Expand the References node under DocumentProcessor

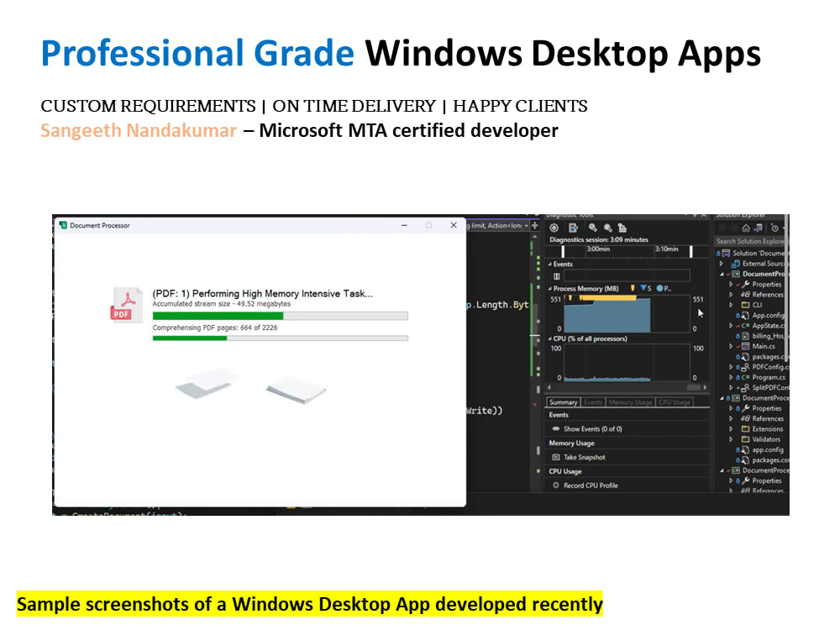tap(731, 295)
